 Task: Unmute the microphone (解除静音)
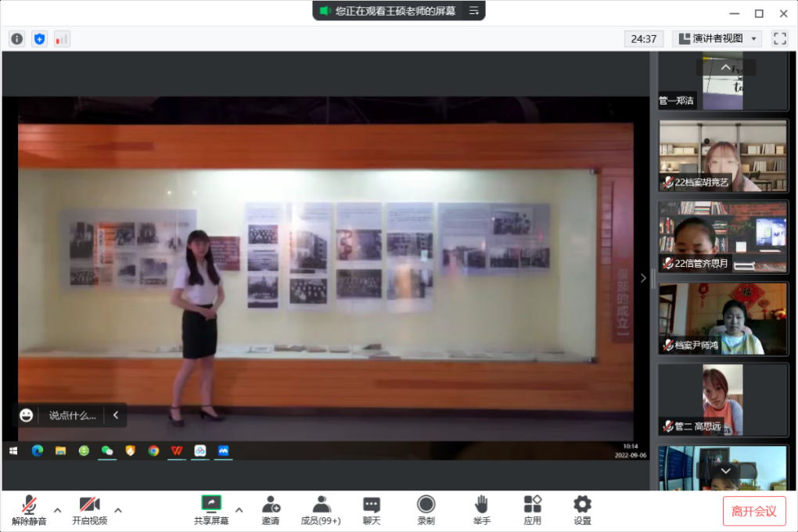click(29, 510)
